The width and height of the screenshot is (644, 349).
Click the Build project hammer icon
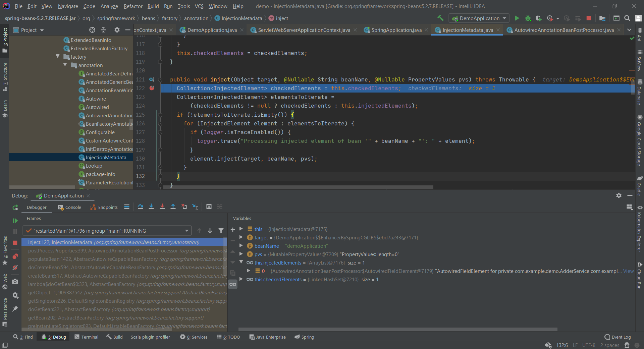(440, 18)
